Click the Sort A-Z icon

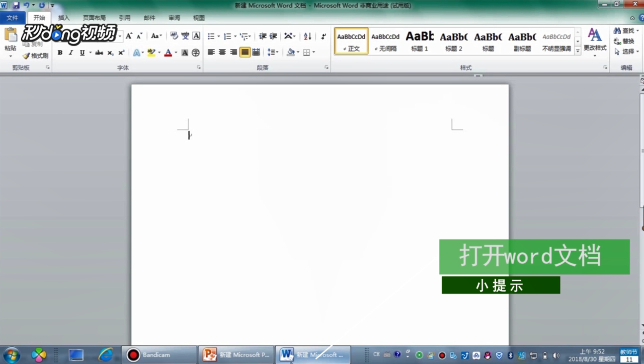(307, 36)
